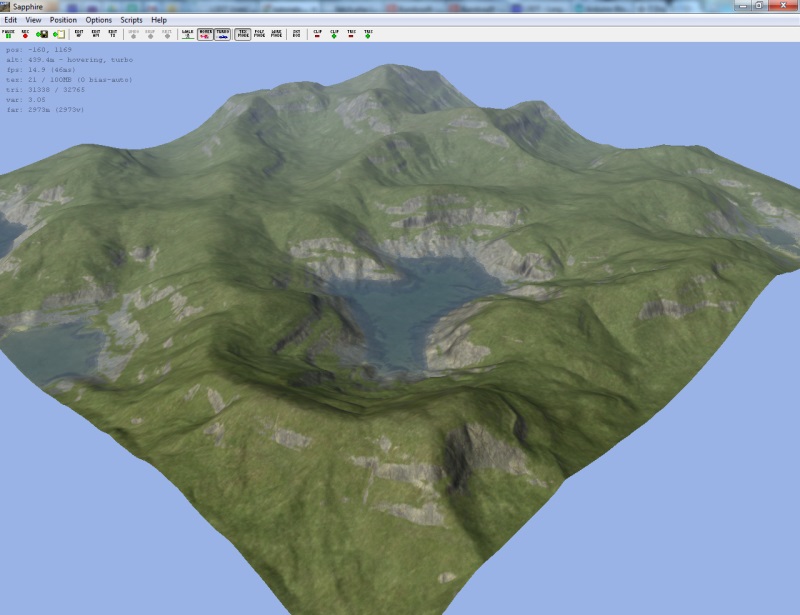
Task: Toggle the HOVER movement mode
Action: tap(205, 33)
